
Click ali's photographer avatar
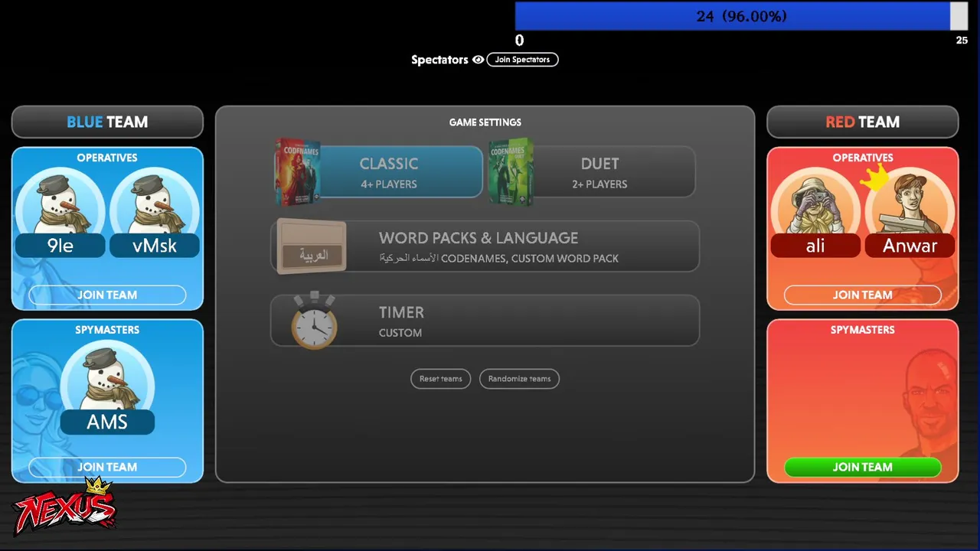(x=815, y=202)
